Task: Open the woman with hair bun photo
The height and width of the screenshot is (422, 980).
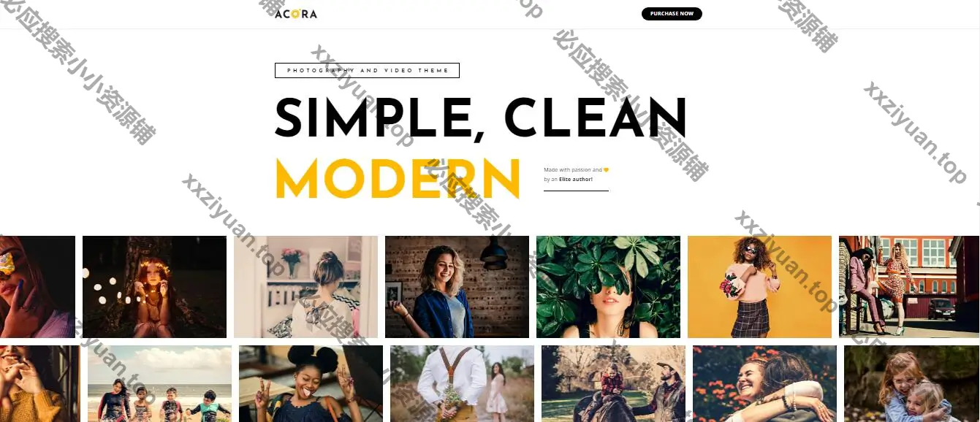Action: click(305, 287)
